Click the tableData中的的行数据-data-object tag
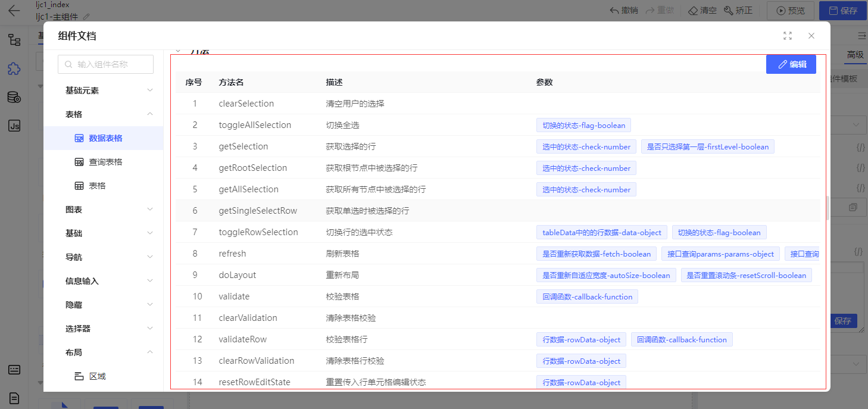Viewport: 868px width, 409px height. pyautogui.click(x=602, y=232)
